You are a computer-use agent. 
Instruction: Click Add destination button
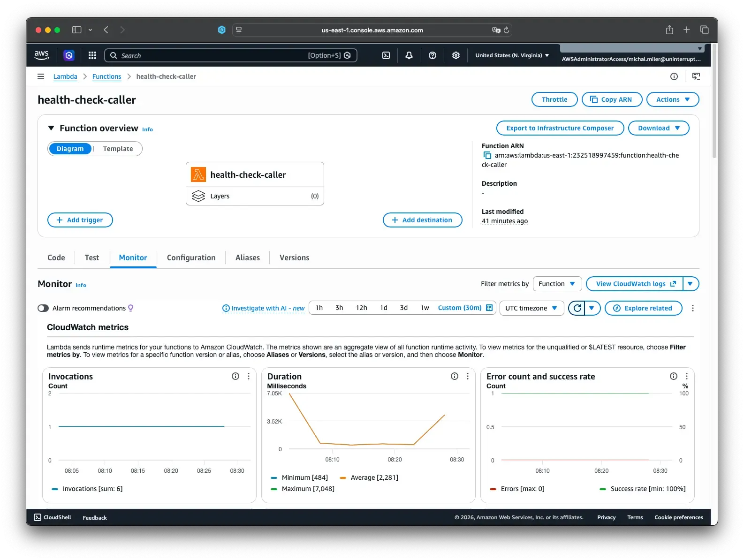[x=423, y=220]
